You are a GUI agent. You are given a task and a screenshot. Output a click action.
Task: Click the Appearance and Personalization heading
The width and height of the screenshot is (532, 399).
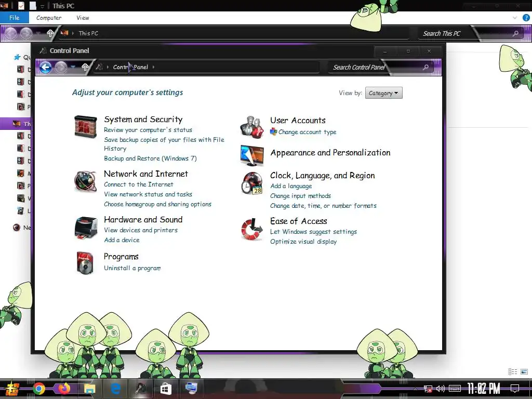click(x=330, y=153)
